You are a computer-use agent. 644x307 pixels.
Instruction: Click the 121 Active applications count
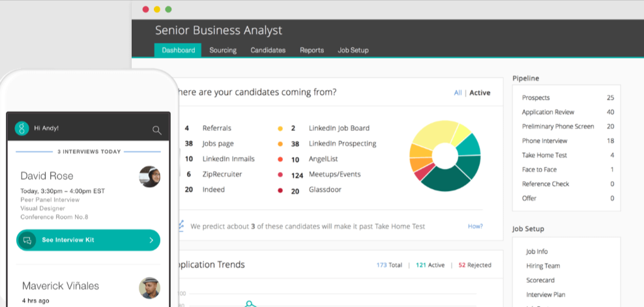click(430, 265)
